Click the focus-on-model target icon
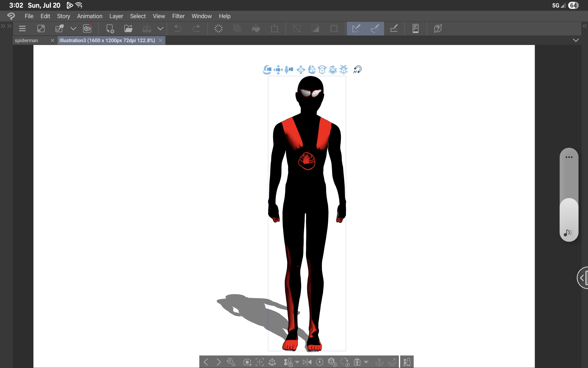The height and width of the screenshot is (368, 588). coord(260,362)
